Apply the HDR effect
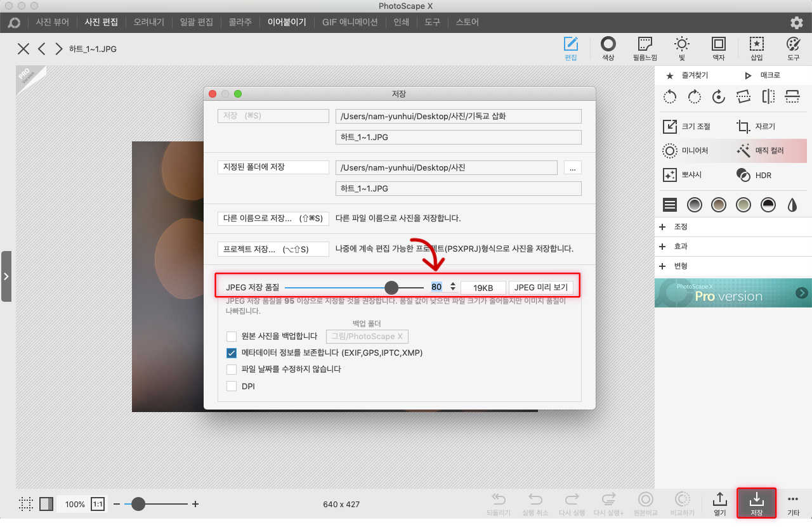The height and width of the screenshot is (530, 812). [x=754, y=175]
